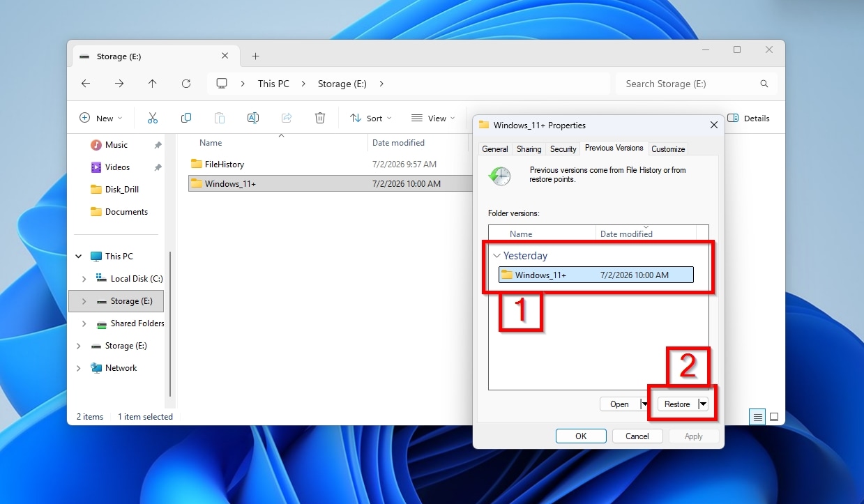Click This PC in address bar
The height and width of the screenshot is (504, 864).
click(273, 84)
